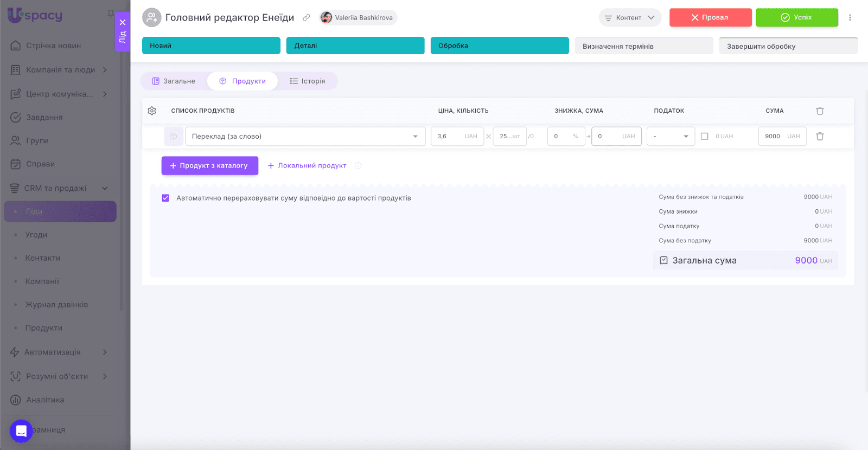Delete the Переклад product row
The width and height of the screenshot is (868, 450).
point(820,137)
